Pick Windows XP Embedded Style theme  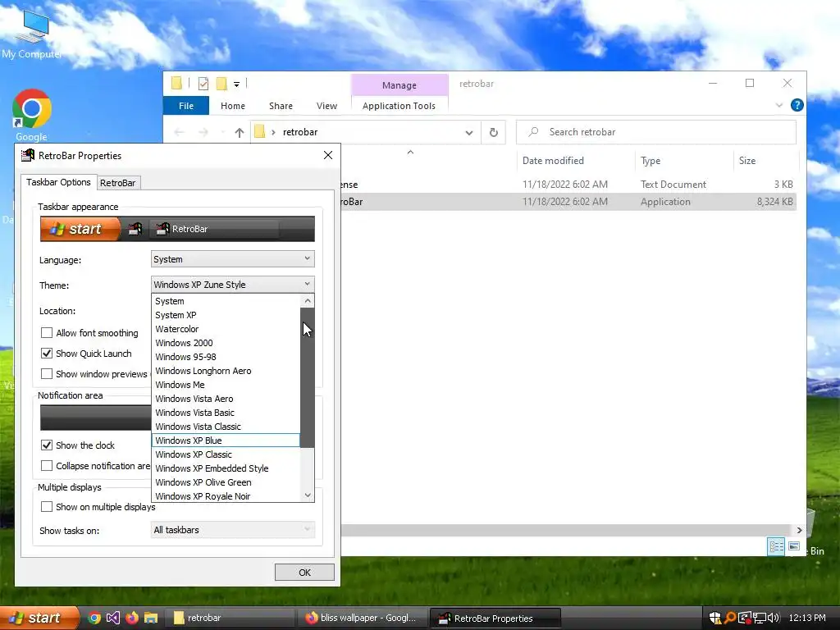click(x=226, y=468)
